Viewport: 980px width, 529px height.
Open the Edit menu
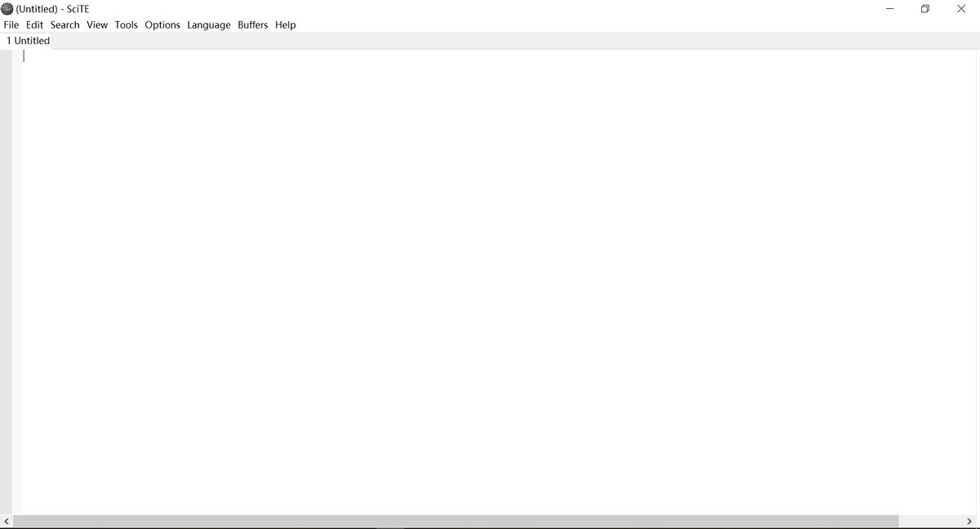point(34,24)
